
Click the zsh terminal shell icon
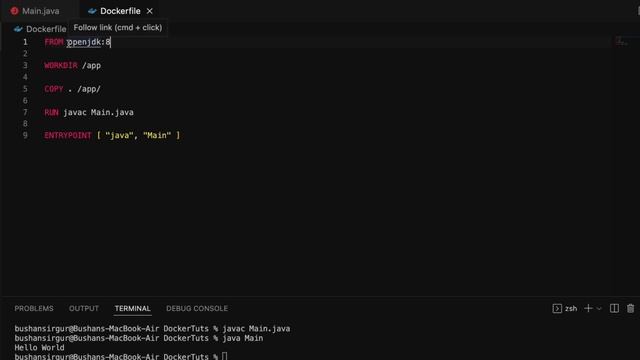557,309
